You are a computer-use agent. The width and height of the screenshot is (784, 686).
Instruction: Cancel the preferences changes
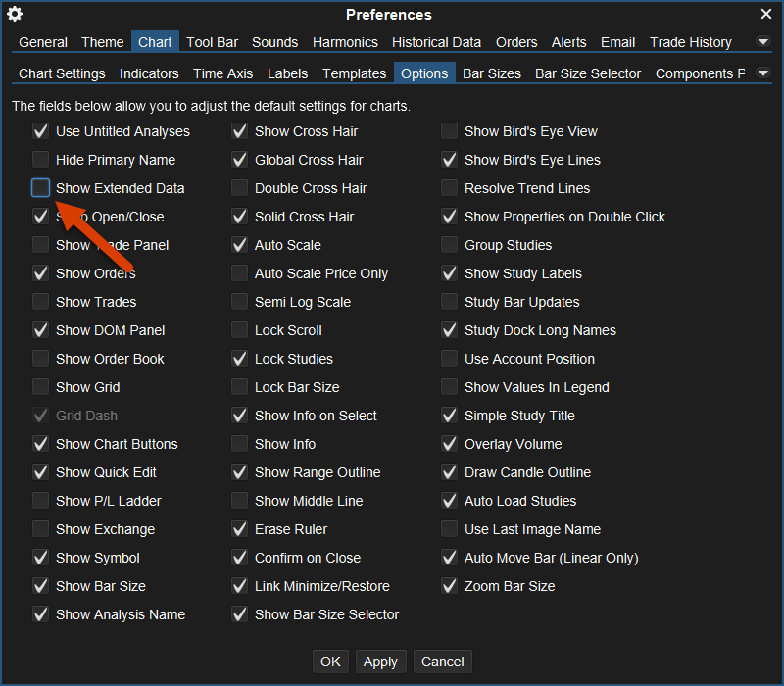(x=442, y=661)
